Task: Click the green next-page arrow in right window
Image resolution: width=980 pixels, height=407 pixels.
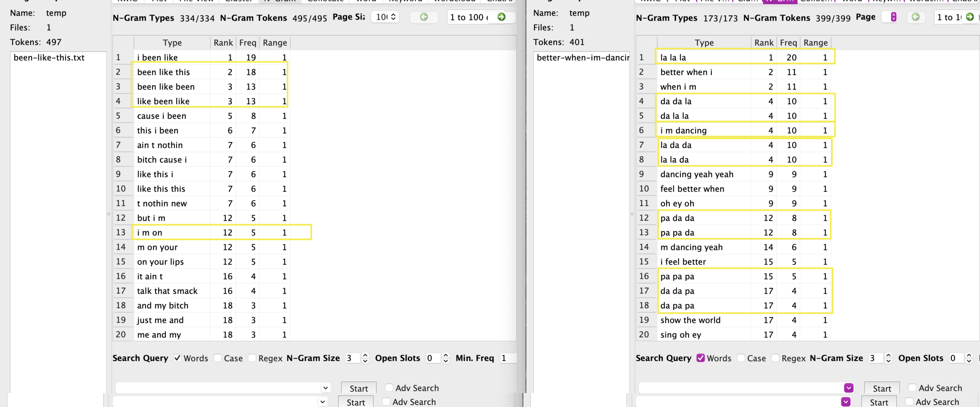Action: click(970, 17)
